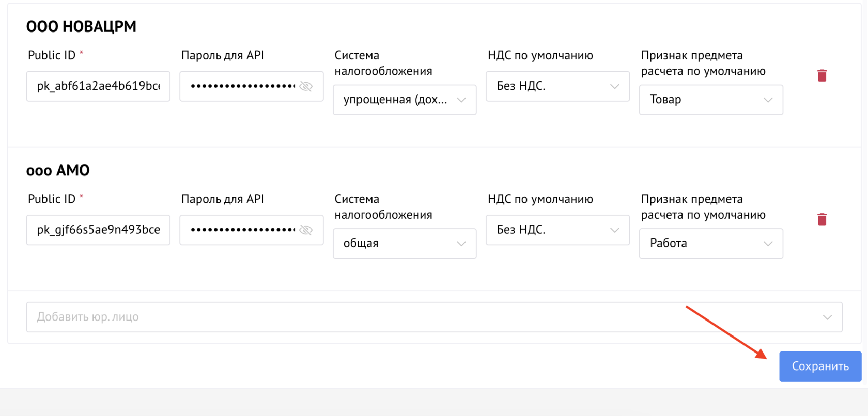Click the Сохранить button

[820, 366]
